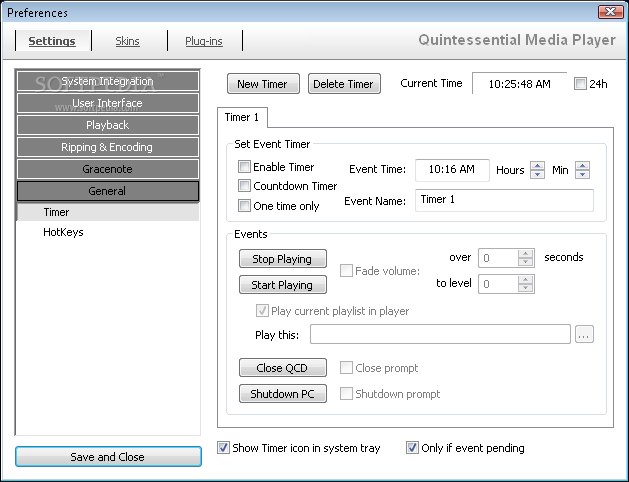Screen dimensions: 629x482
Task: Open the Plug-ins tab
Action: (204, 41)
